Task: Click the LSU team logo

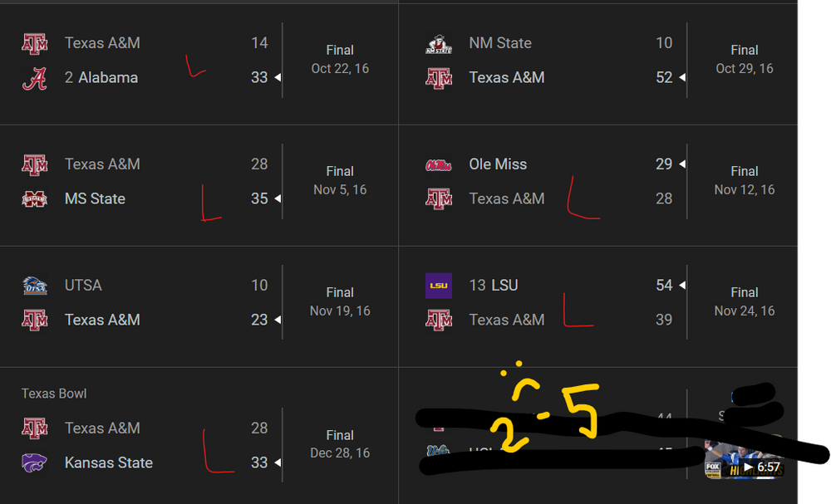Action: 439,286
